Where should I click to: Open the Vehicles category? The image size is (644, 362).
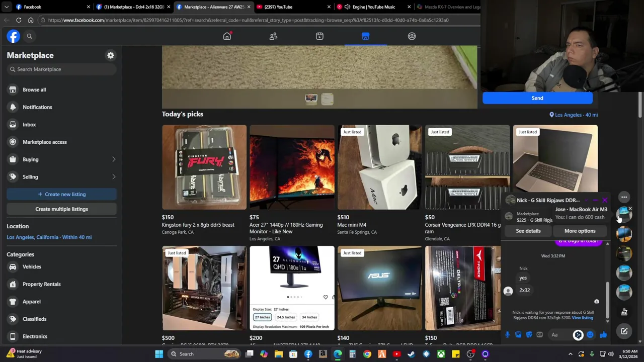pyautogui.click(x=62, y=267)
